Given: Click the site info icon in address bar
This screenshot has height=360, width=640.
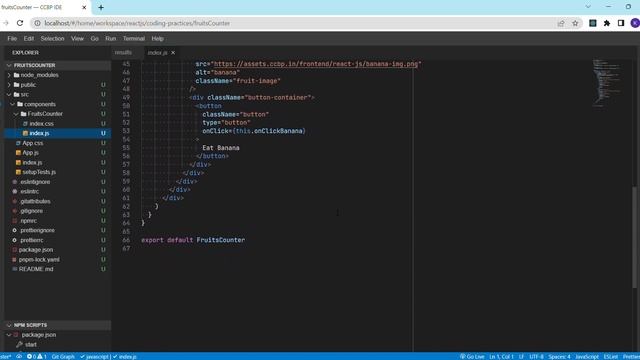Looking at the screenshot, I should [x=37, y=23].
